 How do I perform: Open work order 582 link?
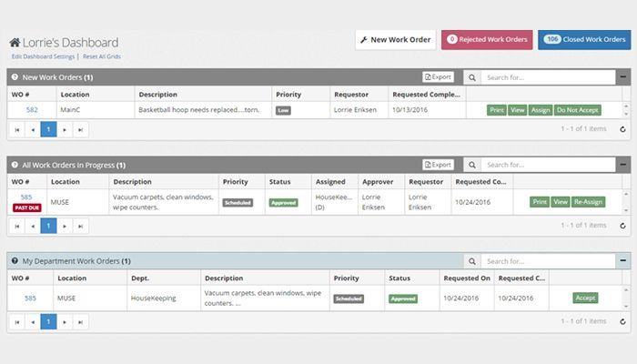[x=32, y=110]
